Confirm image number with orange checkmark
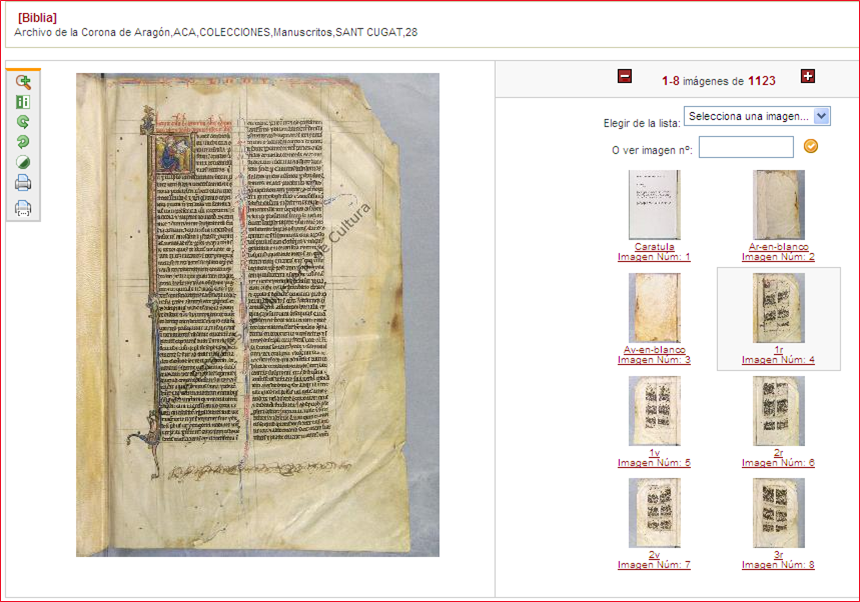This screenshot has width=860, height=602. [x=811, y=146]
